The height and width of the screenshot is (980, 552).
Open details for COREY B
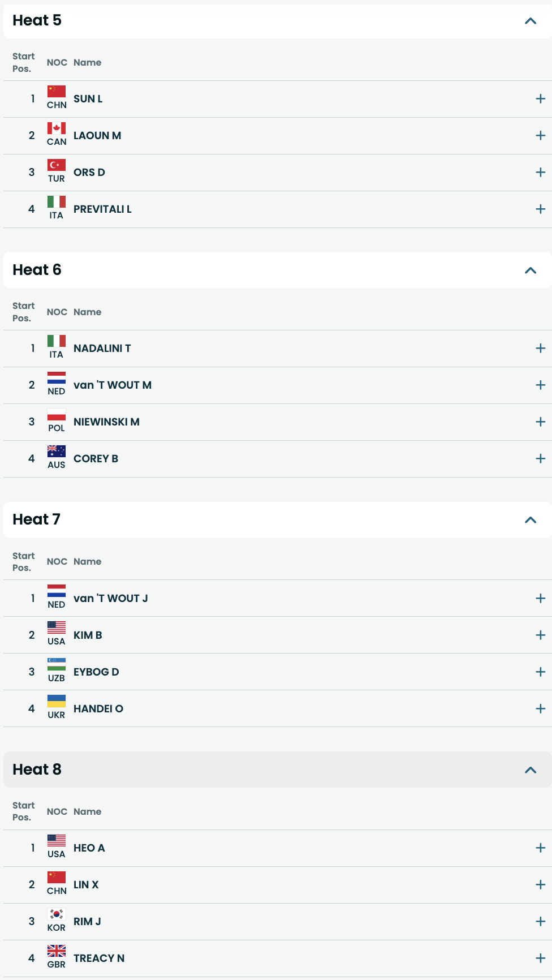pyautogui.click(x=540, y=459)
